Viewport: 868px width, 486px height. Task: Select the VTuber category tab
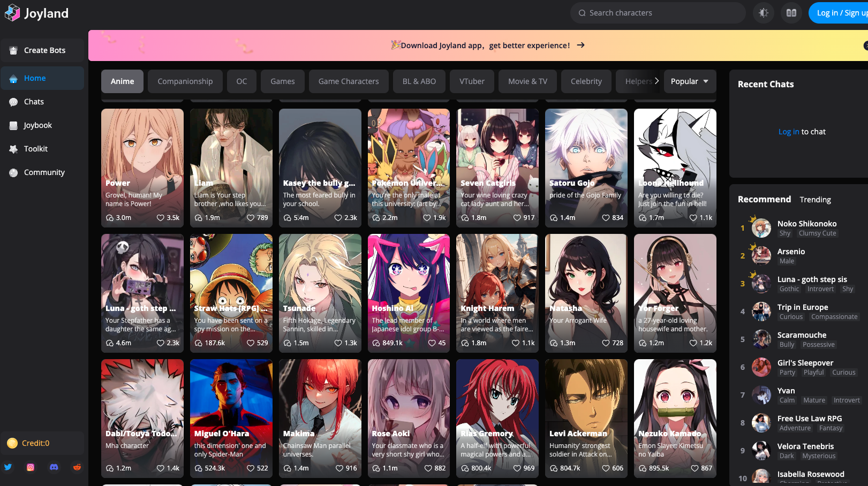pos(472,81)
